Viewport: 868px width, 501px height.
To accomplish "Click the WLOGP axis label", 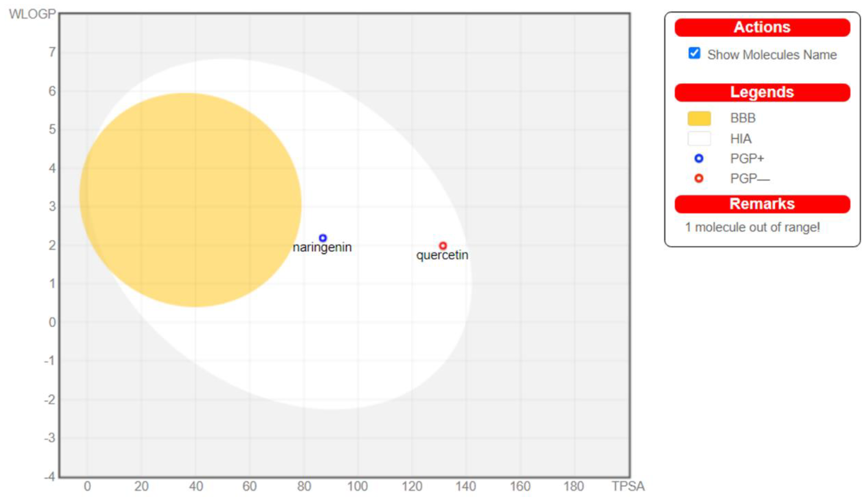I will [32, 14].
